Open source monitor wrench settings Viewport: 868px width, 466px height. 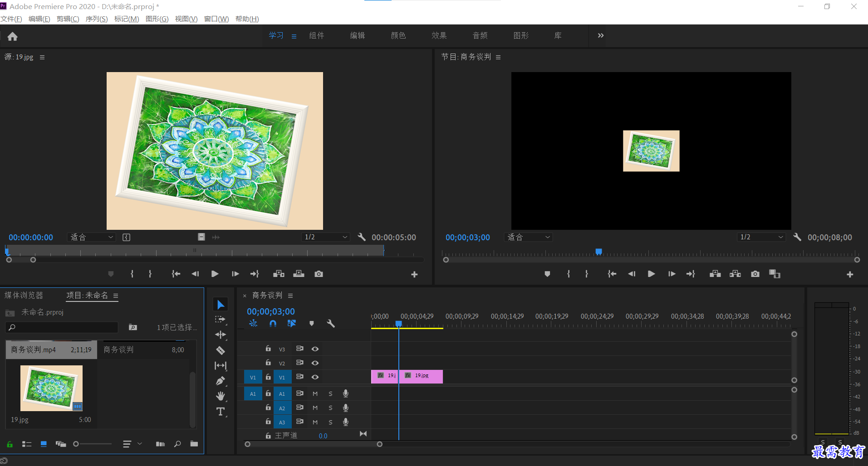tap(362, 237)
